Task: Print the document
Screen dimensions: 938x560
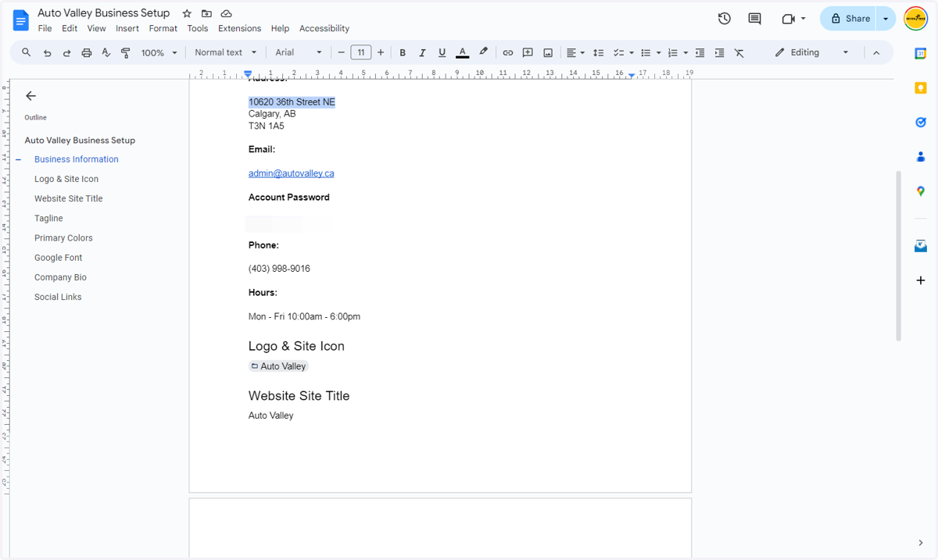Action: coord(87,52)
